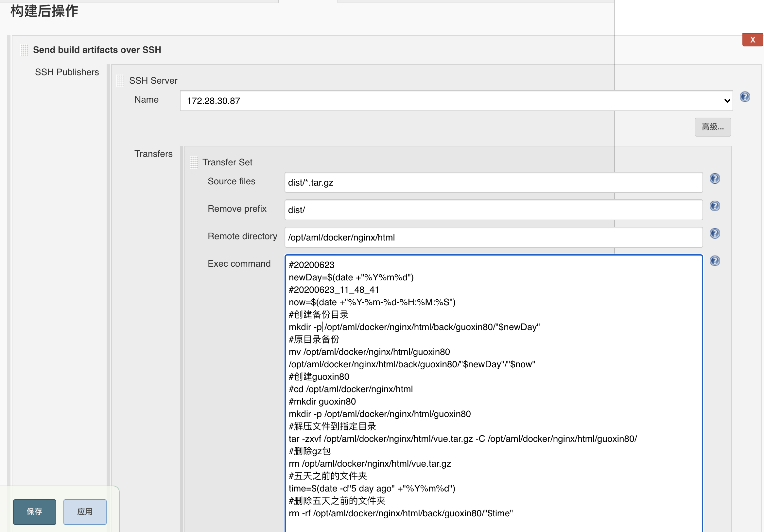The height and width of the screenshot is (532, 764).
Task: Click the 保存 save button
Action: click(x=35, y=511)
